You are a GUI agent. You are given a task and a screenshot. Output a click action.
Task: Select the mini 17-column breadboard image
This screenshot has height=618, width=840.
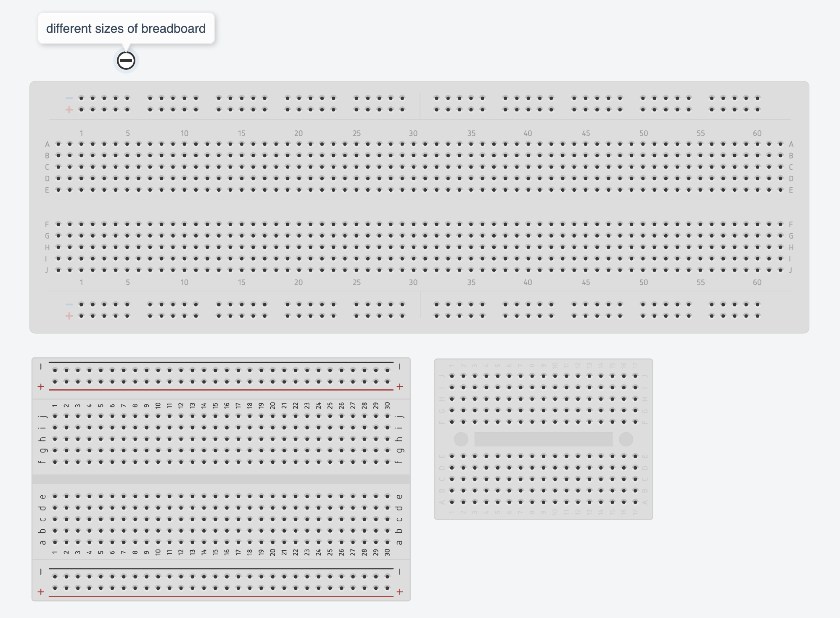pos(543,439)
